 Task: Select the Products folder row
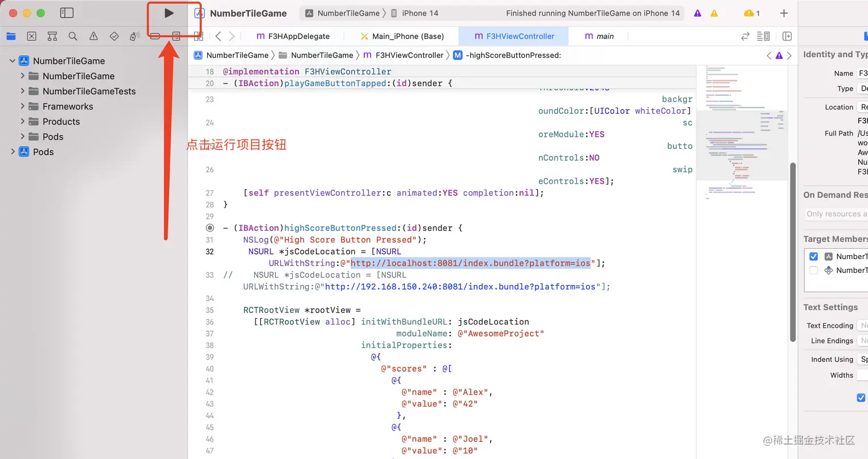94,121
